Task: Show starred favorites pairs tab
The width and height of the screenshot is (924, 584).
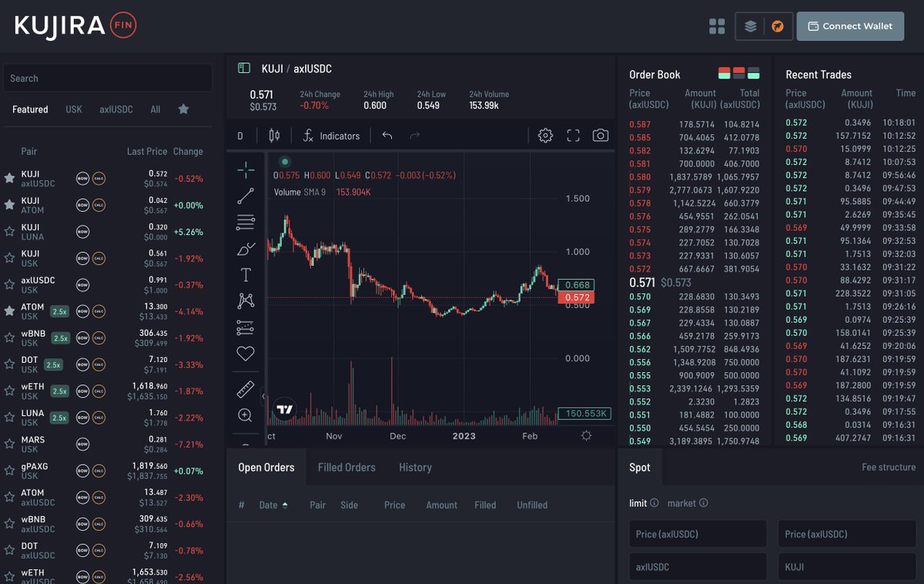Action: click(183, 109)
